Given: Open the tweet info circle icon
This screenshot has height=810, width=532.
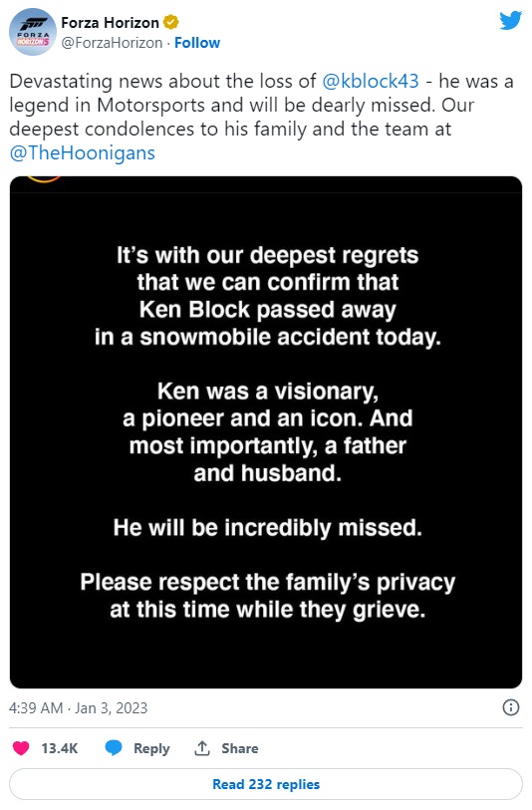Looking at the screenshot, I should pyautogui.click(x=511, y=707).
